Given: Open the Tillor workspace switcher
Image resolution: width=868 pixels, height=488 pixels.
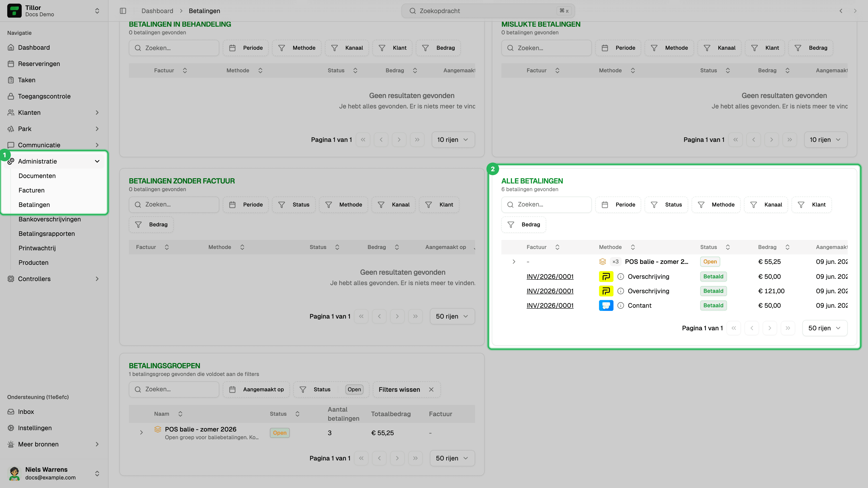Looking at the screenshot, I should click(x=54, y=11).
